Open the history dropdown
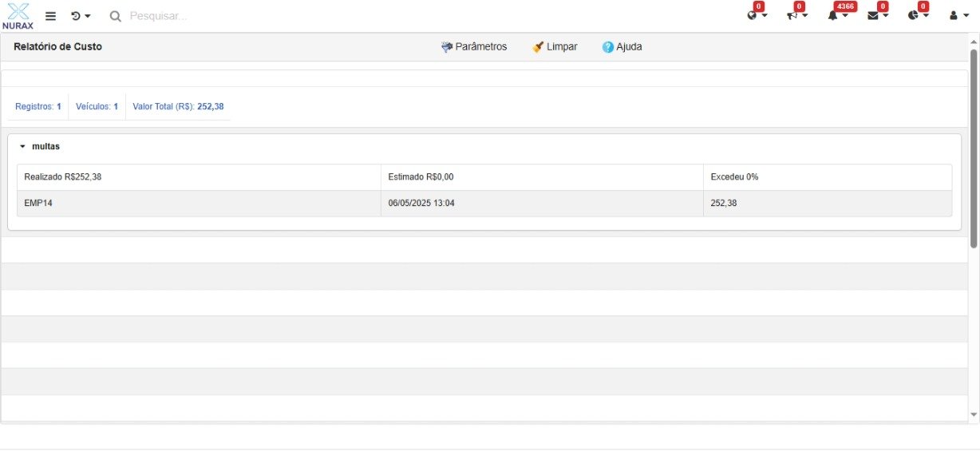980x471 pixels. tap(80, 16)
